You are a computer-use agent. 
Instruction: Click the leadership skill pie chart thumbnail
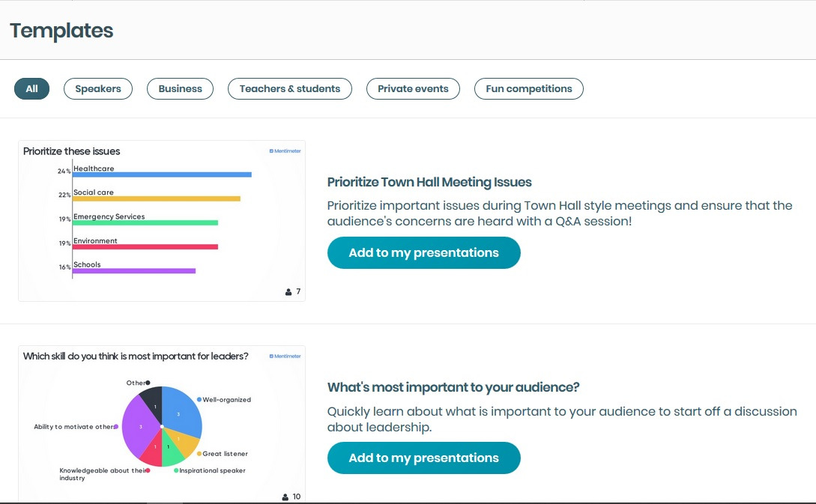[161, 424]
